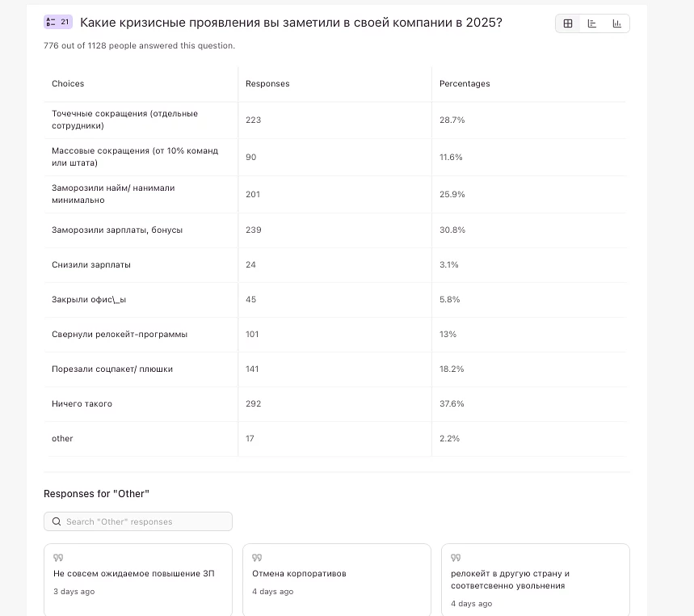Click the question 21 type badge

[x=58, y=23]
